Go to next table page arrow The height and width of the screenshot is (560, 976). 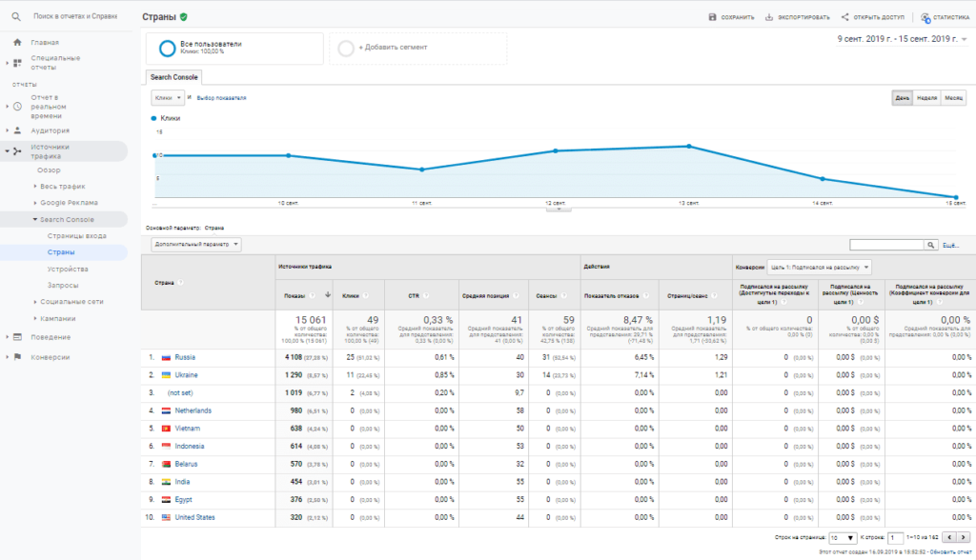click(965, 537)
